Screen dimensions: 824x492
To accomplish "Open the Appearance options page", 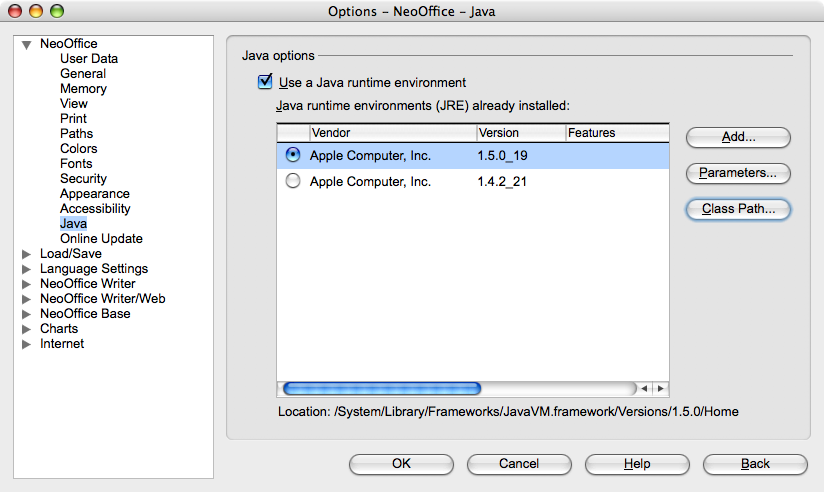I will pyautogui.click(x=94, y=194).
